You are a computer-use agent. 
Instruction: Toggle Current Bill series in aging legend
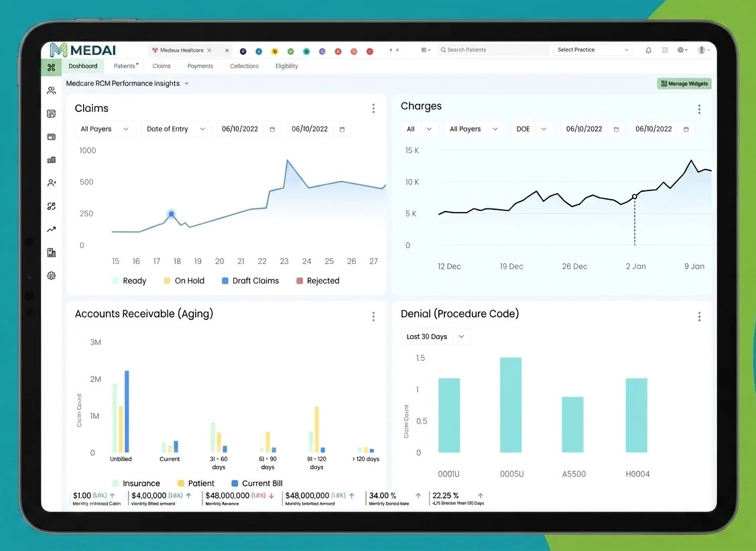[x=257, y=483]
